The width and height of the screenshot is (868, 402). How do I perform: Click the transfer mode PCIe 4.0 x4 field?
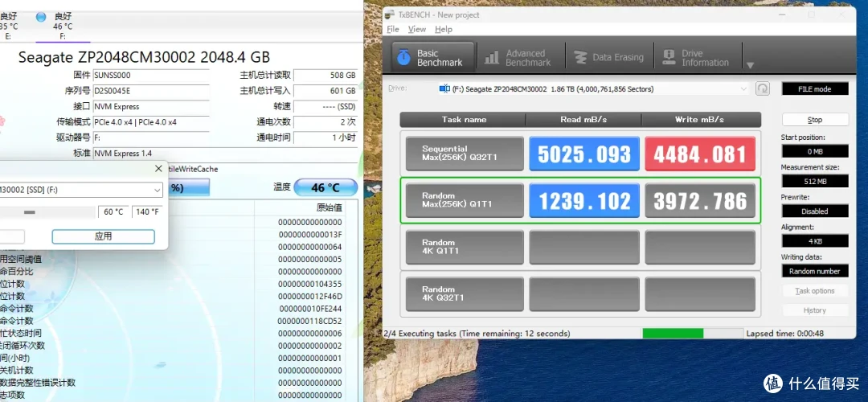click(x=151, y=122)
